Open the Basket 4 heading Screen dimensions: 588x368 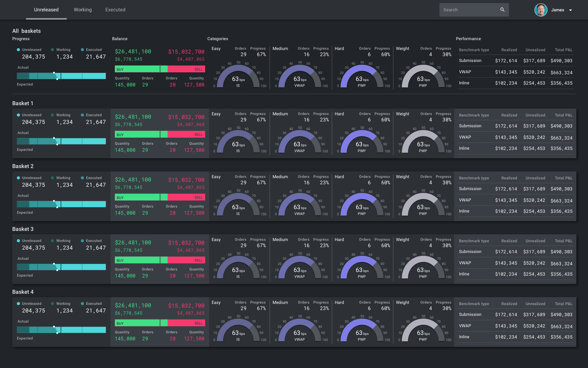(23, 292)
